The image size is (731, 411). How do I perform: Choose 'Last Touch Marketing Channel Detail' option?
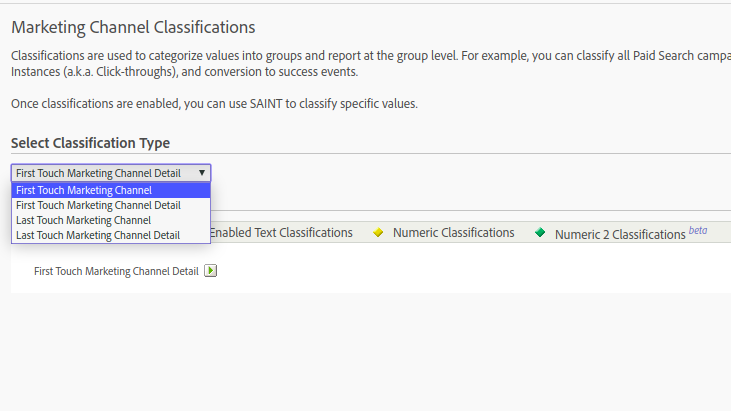click(98, 235)
